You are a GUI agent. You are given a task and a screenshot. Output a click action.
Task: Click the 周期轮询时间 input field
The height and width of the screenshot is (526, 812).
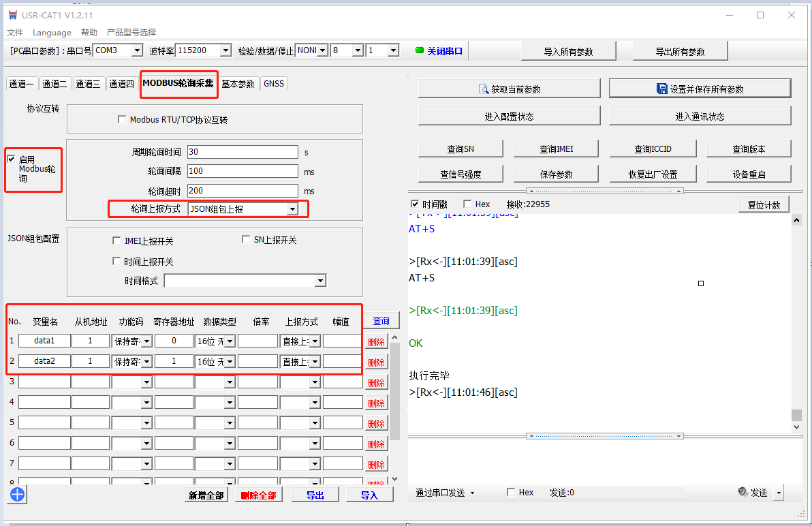point(243,152)
